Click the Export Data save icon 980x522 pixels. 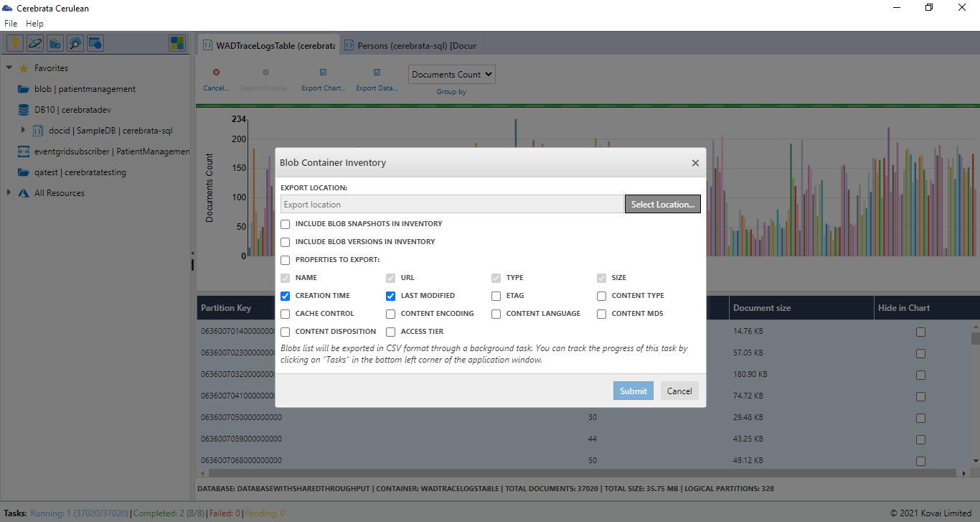(x=377, y=72)
